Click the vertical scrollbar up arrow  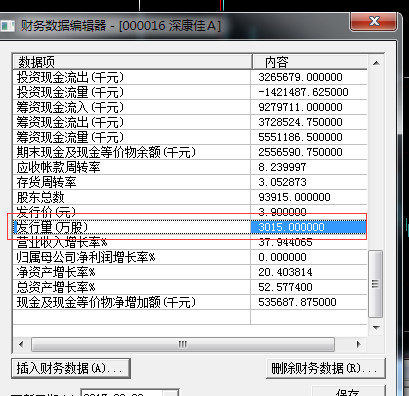[x=376, y=63]
